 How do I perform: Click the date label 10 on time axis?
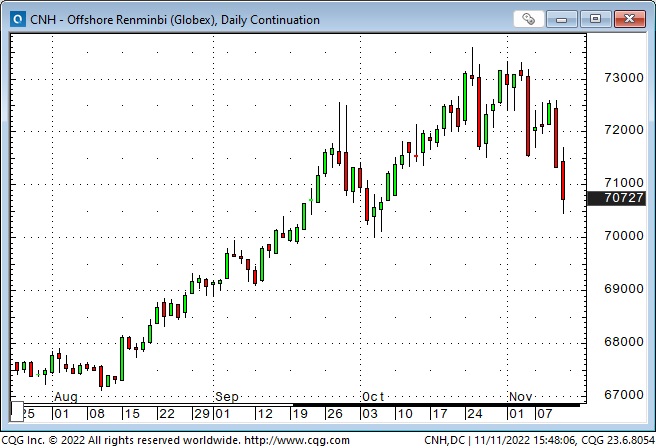(x=405, y=414)
